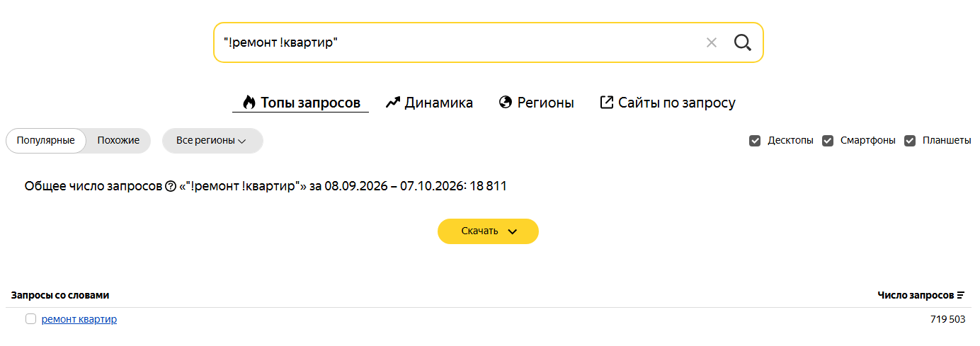This screenshot has height=346, width=980.
Task: Clear the search field with X icon
Action: tap(712, 42)
